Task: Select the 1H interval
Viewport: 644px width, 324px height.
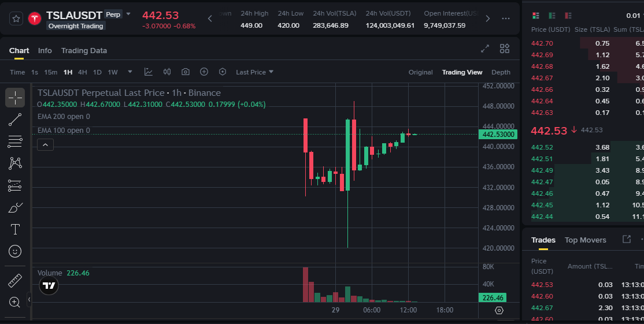Action: click(x=68, y=72)
